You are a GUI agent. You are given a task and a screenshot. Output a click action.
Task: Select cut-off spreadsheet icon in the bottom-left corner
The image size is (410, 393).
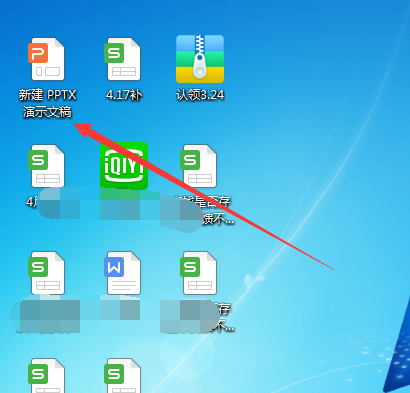coord(46,375)
